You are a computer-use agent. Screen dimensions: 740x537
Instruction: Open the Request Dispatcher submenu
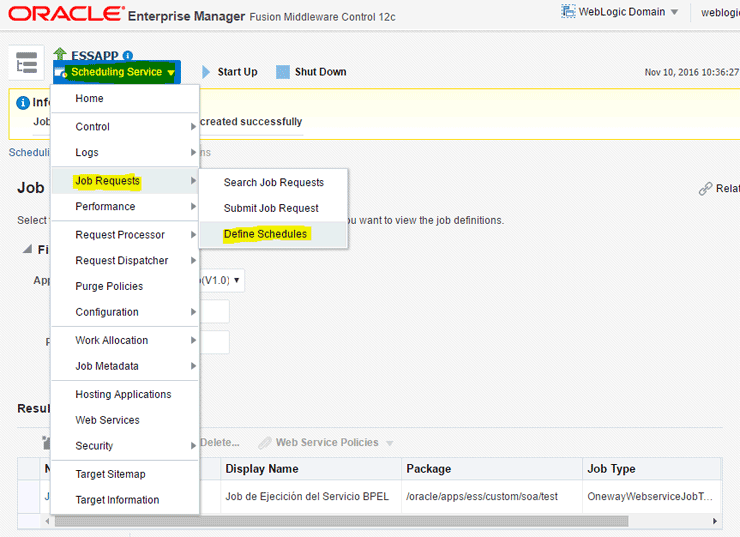tap(125, 260)
